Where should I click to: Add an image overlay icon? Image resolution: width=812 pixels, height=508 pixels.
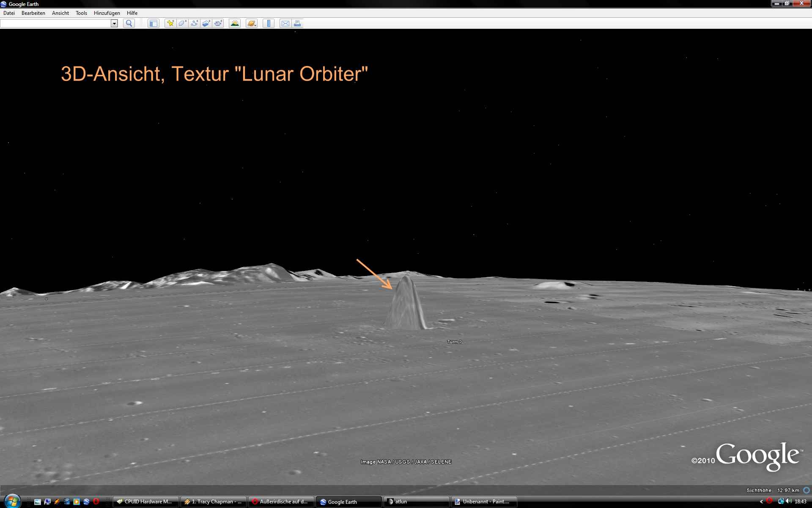point(206,23)
